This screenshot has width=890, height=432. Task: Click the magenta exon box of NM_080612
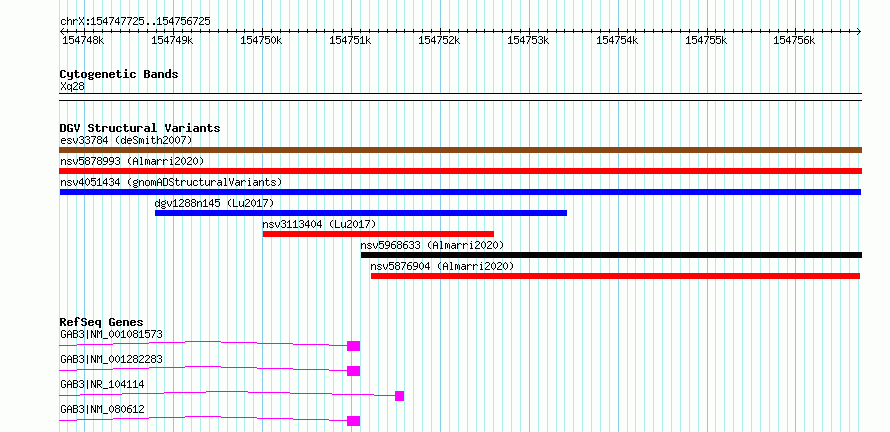click(354, 421)
